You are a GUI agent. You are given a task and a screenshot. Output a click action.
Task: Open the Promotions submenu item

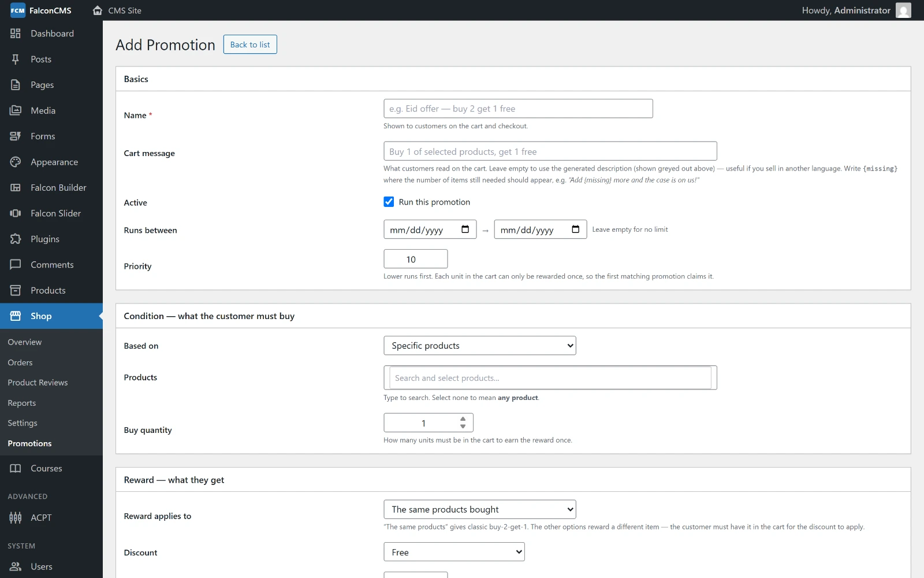click(x=29, y=443)
